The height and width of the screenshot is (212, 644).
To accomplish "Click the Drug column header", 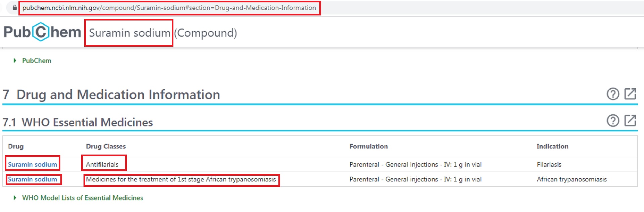I will tap(16, 146).
